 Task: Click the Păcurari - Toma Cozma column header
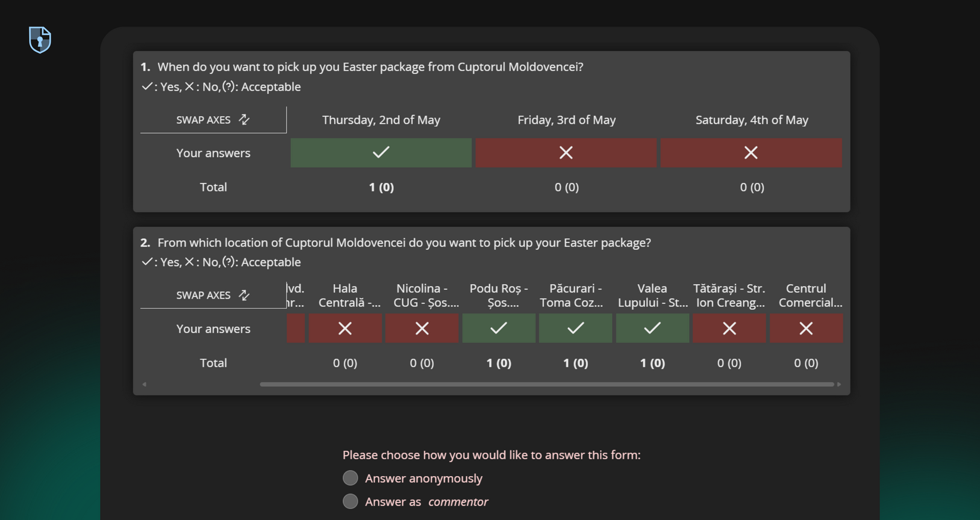(575, 296)
